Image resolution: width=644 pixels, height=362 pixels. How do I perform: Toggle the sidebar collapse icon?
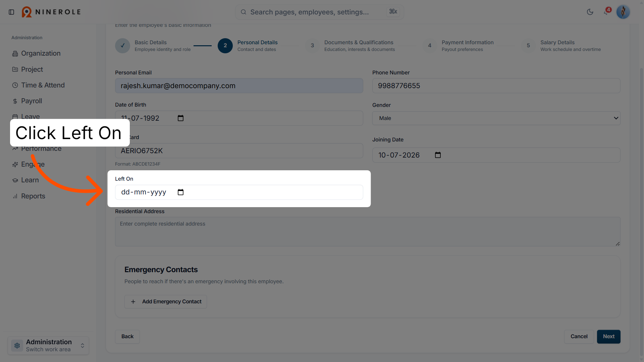[x=11, y=12]
